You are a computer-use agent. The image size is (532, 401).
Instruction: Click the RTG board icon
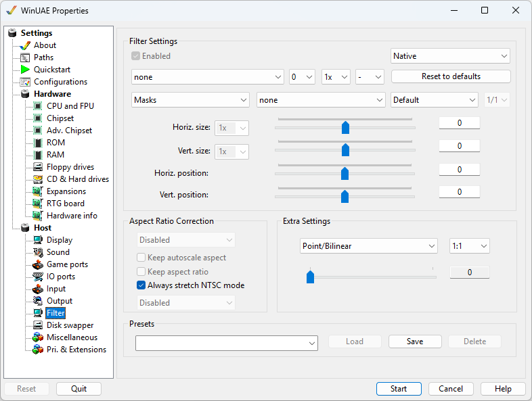[x=38, y=204]
